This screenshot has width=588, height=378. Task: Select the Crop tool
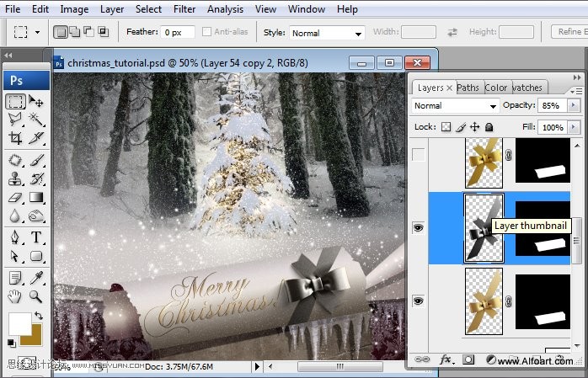[x=15, y=138]
